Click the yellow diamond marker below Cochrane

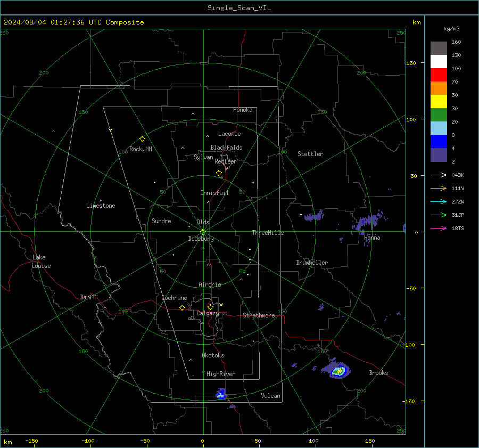(182, 307)
